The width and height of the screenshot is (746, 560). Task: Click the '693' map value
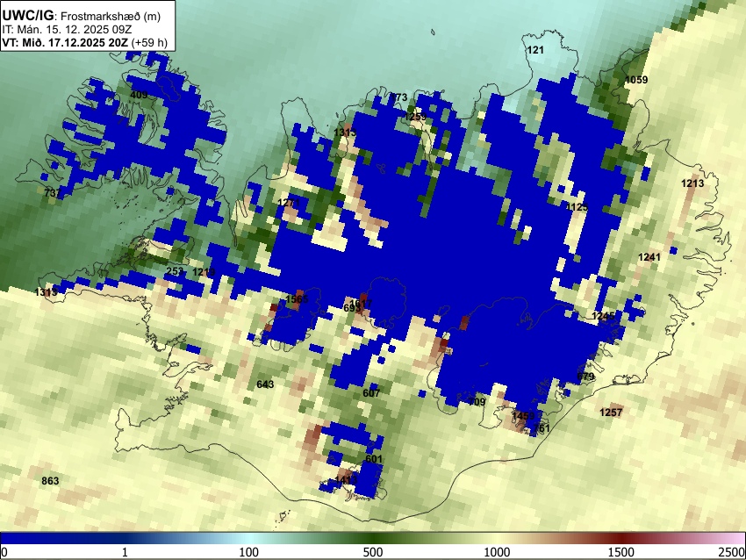coord(352,308)
